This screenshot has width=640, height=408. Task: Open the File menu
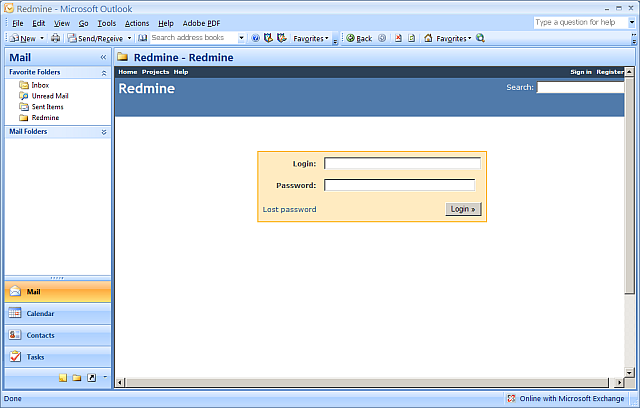18,23
